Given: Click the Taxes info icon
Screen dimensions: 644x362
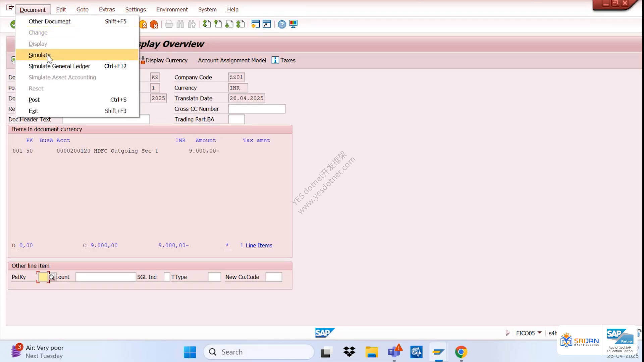Looking at the screenshot, I should click(275, 60).
